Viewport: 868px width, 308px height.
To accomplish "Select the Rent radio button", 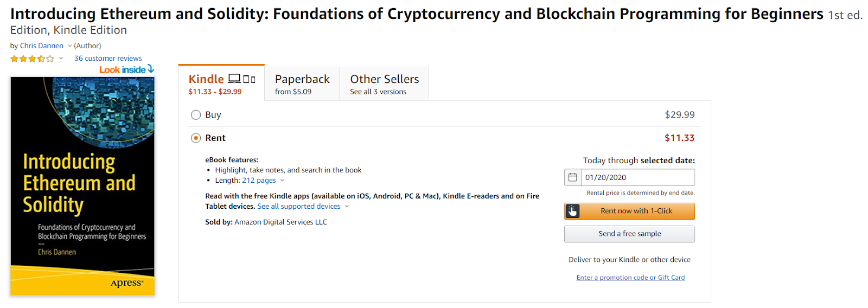I will pos(196,138).
